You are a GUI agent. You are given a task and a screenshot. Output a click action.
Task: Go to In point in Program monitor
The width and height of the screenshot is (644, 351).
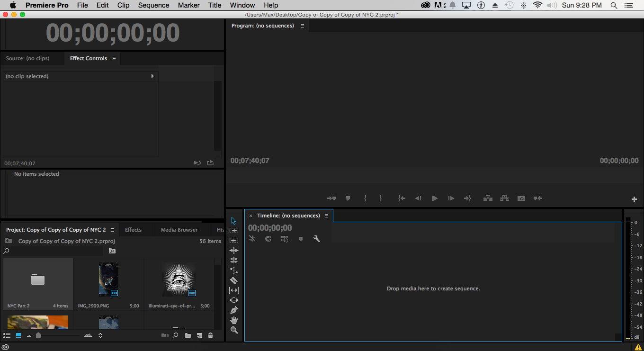[x=402, y=198]
